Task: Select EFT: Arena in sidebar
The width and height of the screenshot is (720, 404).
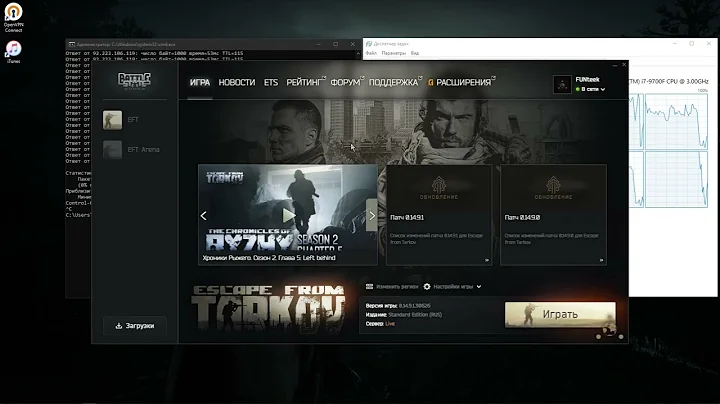Action: tap(131, 150)
